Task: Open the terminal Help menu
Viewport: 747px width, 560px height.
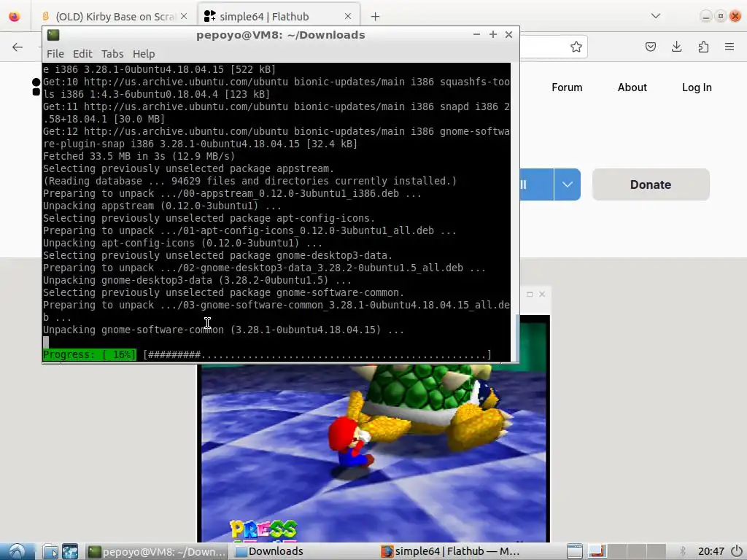Action: [x=144, y=54]
